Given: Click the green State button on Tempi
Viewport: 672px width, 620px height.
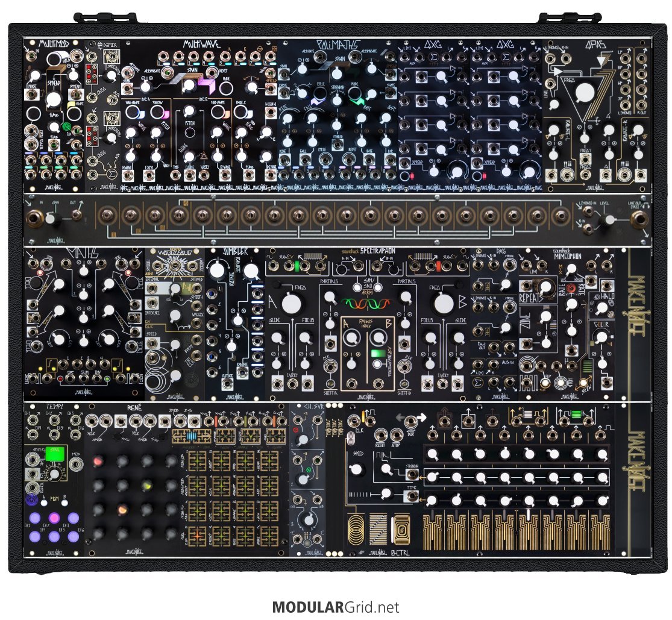Looking at the screenshot, I should pyautogui.click(x=56, y=454).
